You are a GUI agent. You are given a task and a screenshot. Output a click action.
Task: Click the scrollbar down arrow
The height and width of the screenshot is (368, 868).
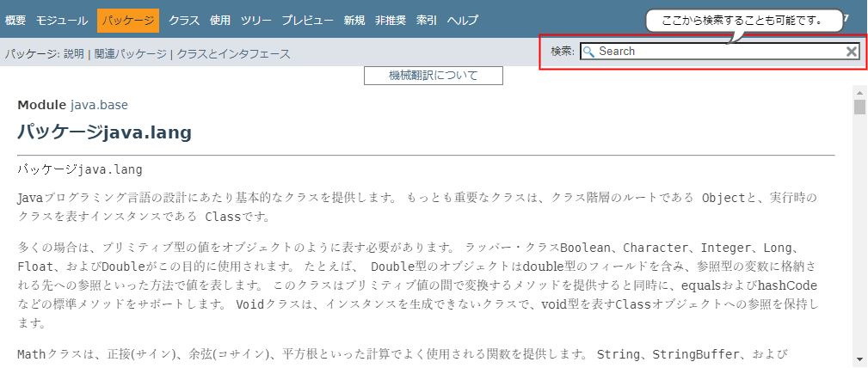point(859,358)
